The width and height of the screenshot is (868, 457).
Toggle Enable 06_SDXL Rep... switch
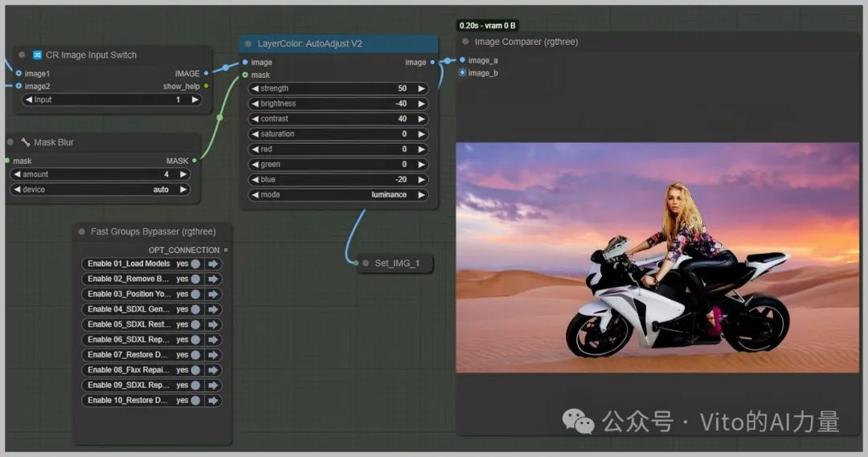point(195,340)
